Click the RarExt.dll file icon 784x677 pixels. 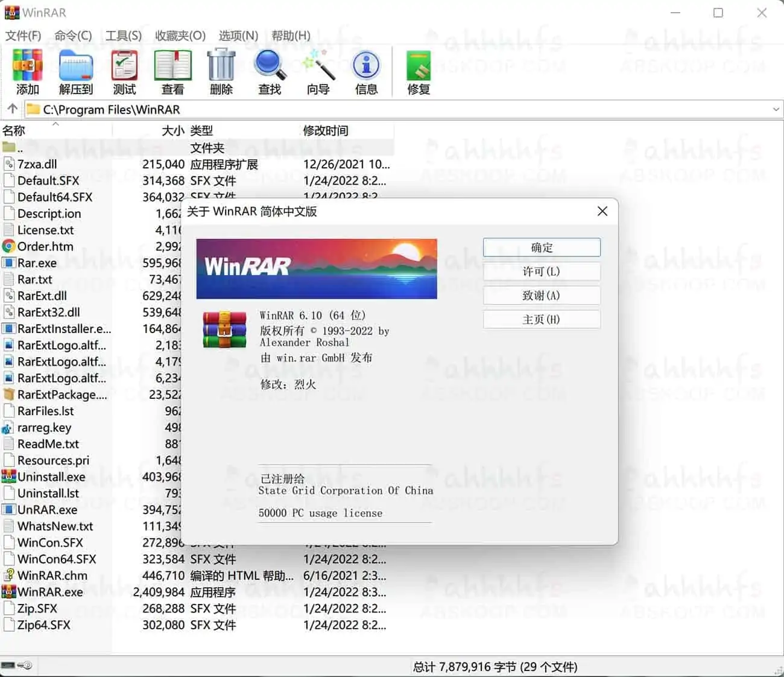pos(8,296)
